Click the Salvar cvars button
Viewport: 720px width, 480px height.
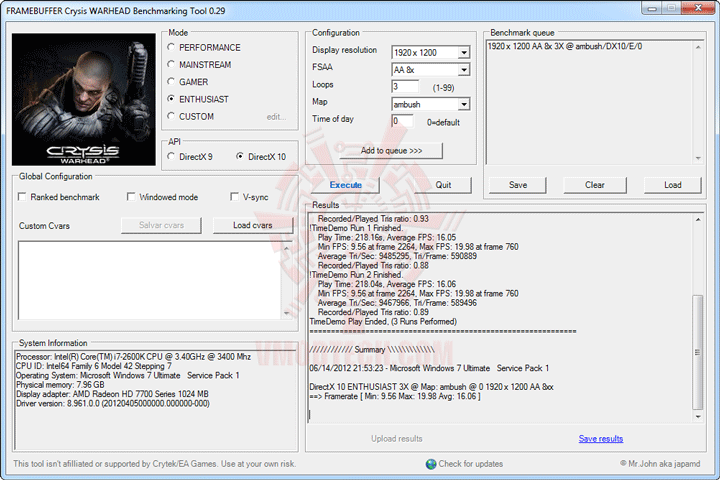coord(161,225)
